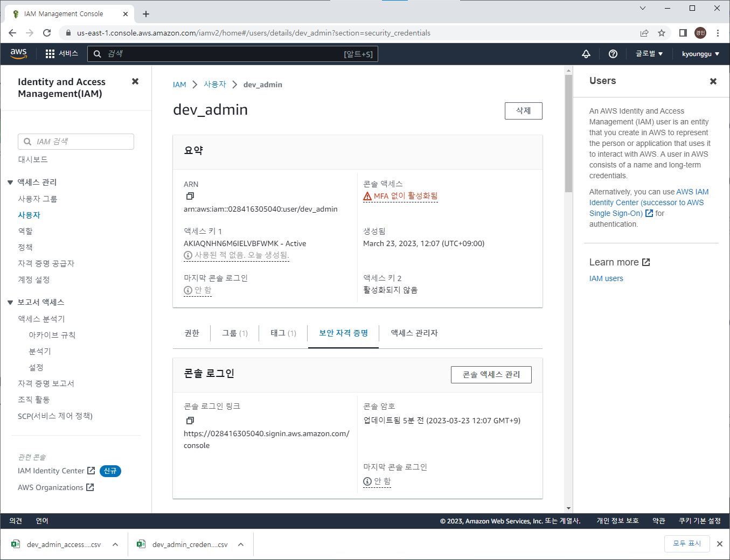Open the help question mark icon
The height and width of the screenshot is (560, 730).
tap(613, 54)
